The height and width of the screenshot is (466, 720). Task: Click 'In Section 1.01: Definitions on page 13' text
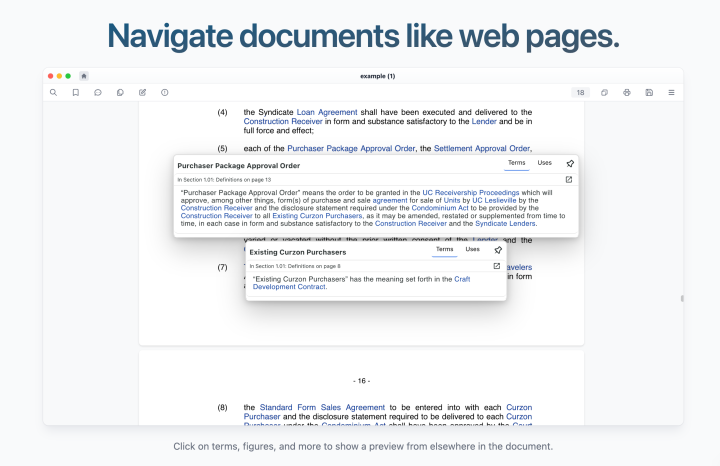(x=224, y=180)
